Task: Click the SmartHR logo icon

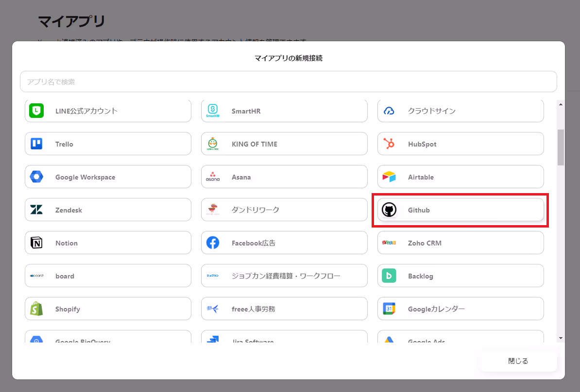Action: pos(213,111)
